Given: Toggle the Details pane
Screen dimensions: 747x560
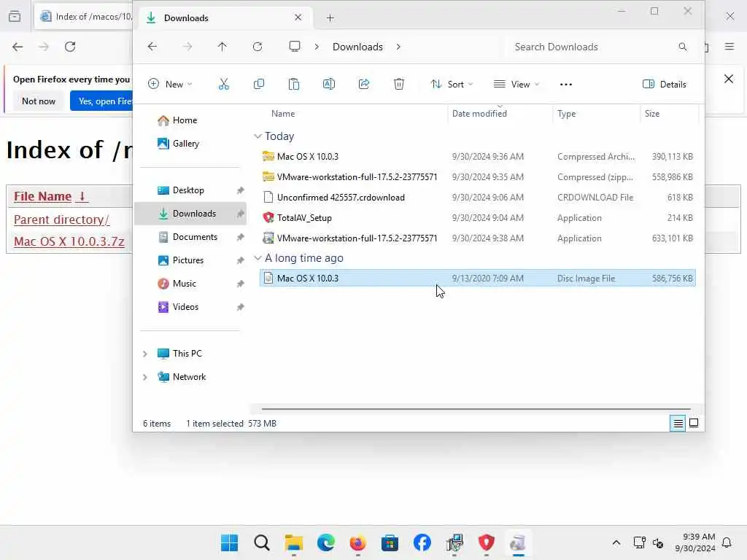Looking at the screenshot, I should tap(664, 85).
